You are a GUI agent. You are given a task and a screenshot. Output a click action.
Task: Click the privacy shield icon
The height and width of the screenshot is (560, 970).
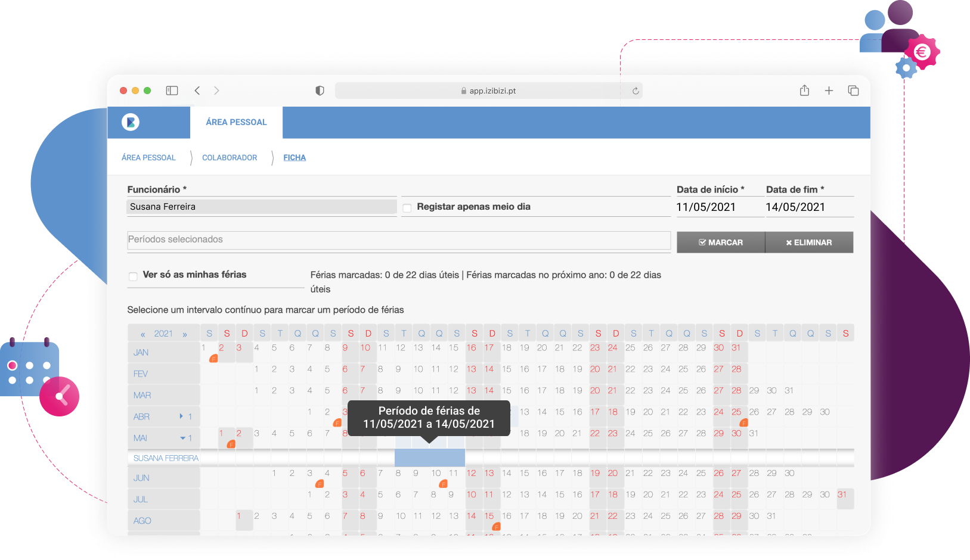[320, 91]
